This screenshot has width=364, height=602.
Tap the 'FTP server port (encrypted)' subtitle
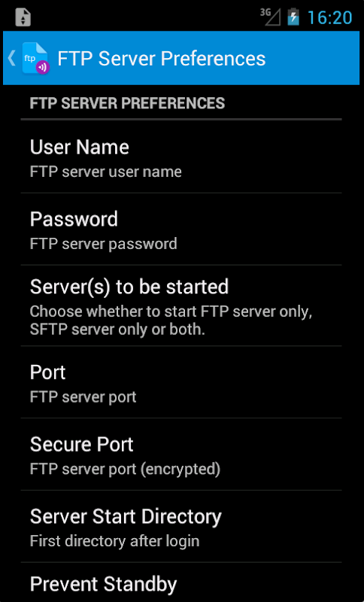pyautogui.click(x=125, y=469)
